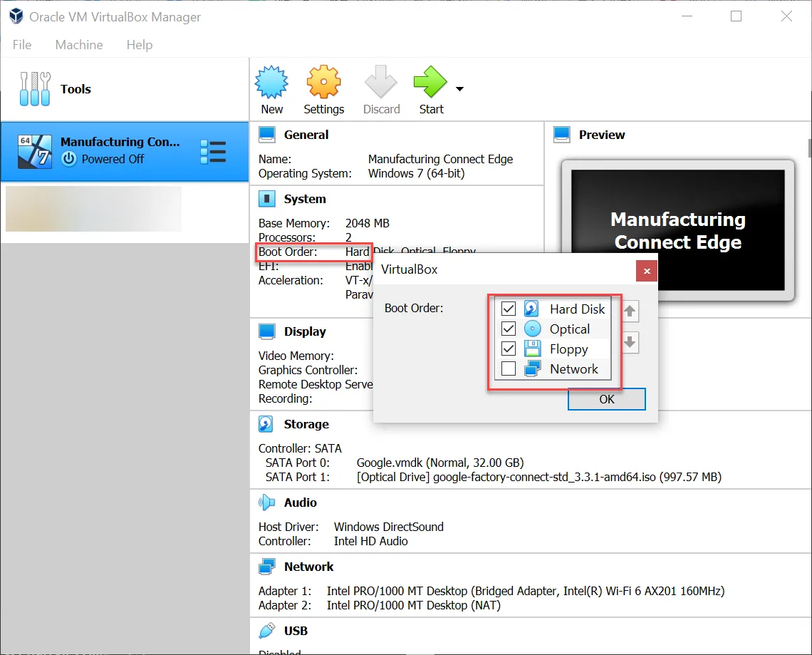Screen dimensions: 812x655
Task: Click the Windows DirectSound host driver value
Action: point(388,527)
